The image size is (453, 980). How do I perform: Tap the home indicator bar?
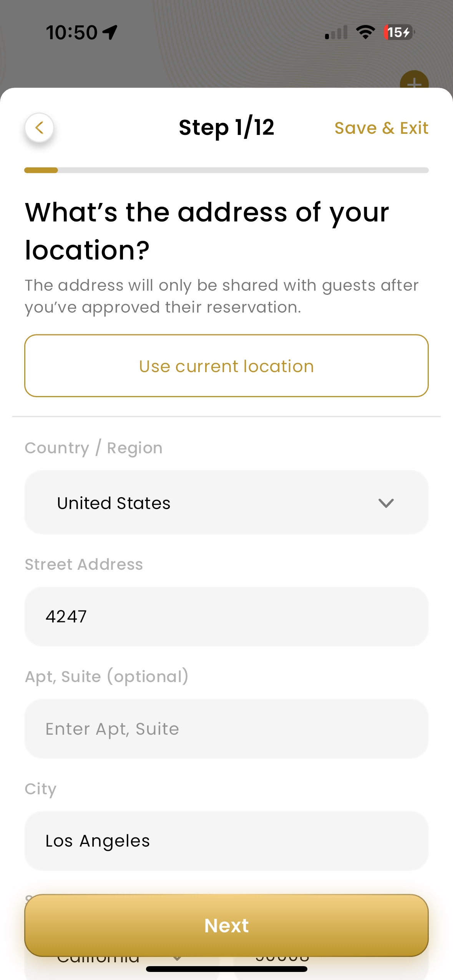[x=226, y=969]
